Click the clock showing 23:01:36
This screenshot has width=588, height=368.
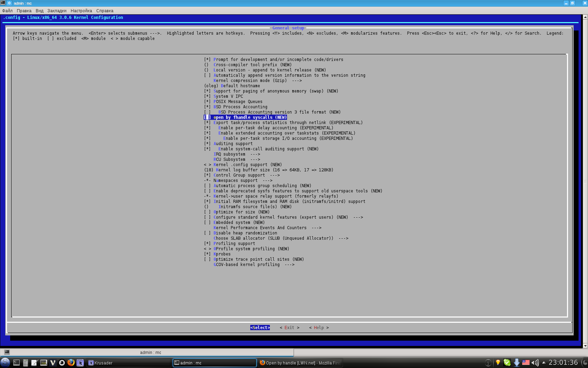[563, 362]
